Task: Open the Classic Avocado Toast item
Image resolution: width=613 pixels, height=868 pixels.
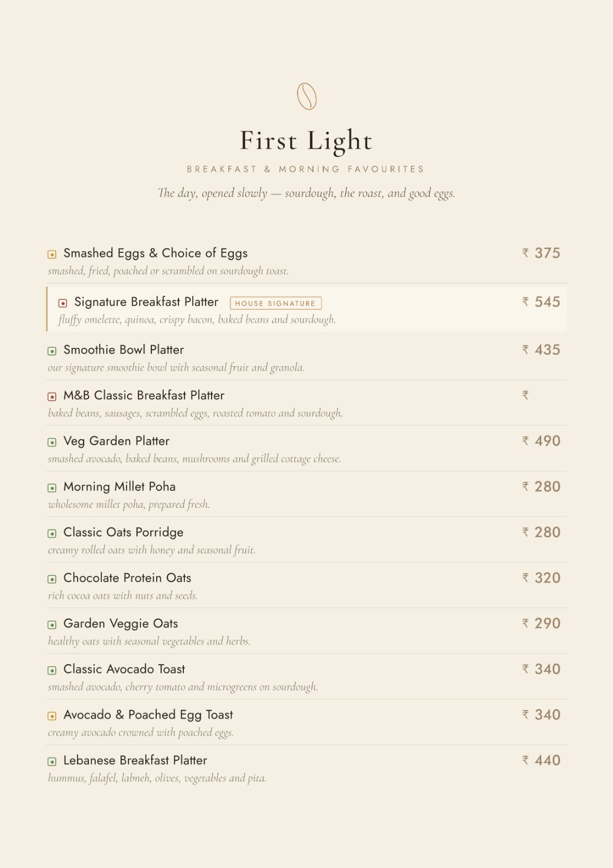Action: [x=306, y=676]
